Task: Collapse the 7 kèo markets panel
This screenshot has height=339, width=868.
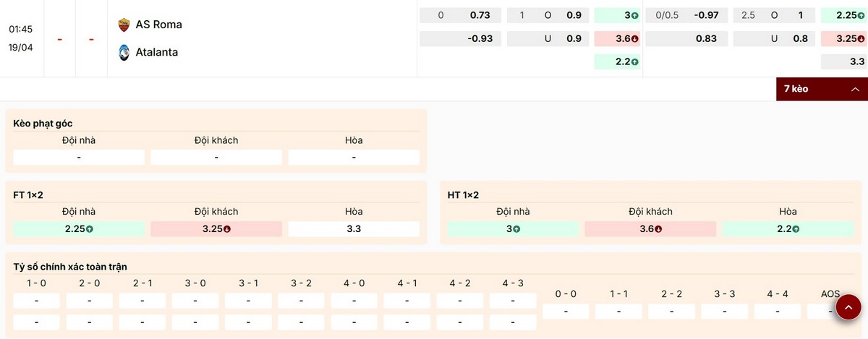Action: (821, 89)
